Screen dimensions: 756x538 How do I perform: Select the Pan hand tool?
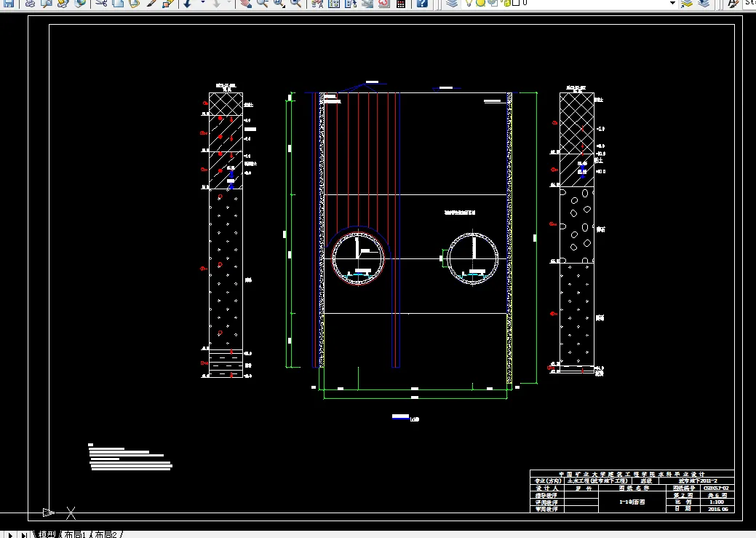[x=246, y=4]
